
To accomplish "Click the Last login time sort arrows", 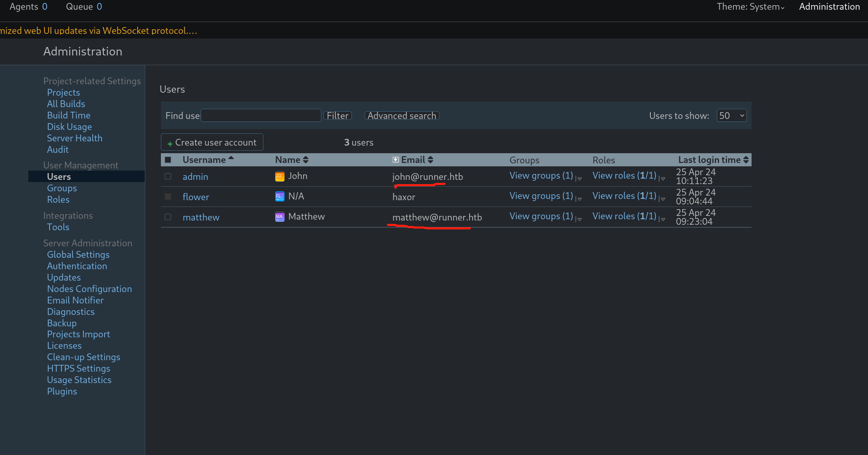I will click(746, 160).
